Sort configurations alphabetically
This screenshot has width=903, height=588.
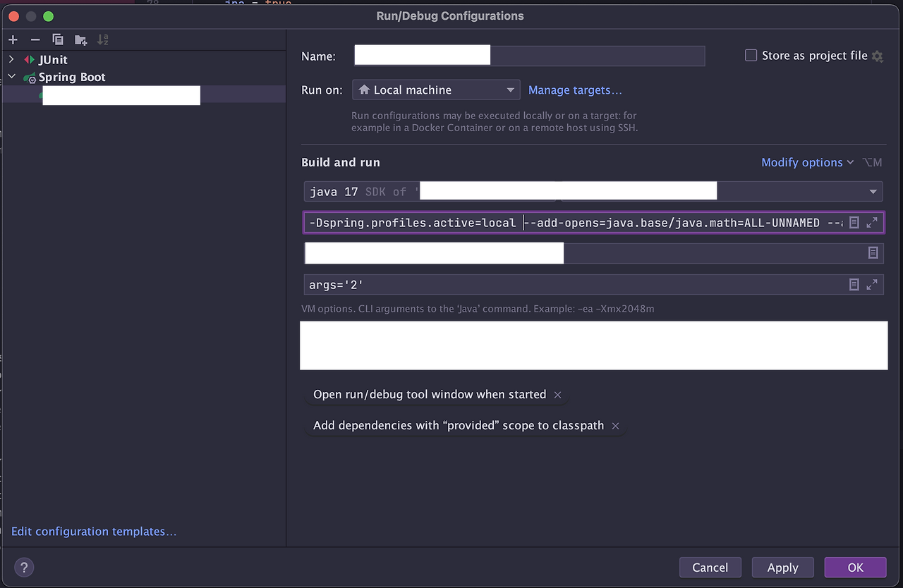[102, 39]
